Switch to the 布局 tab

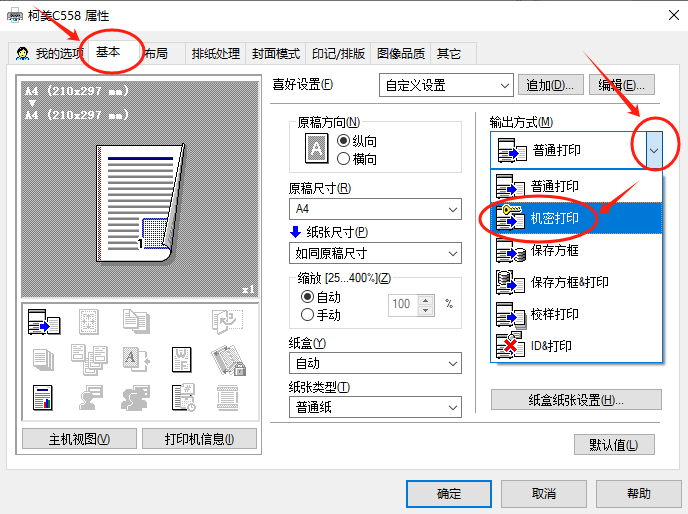(155, 53)
